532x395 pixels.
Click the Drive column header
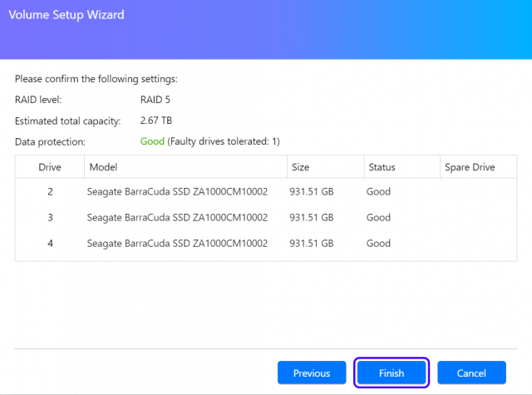(x=50, y=167)
